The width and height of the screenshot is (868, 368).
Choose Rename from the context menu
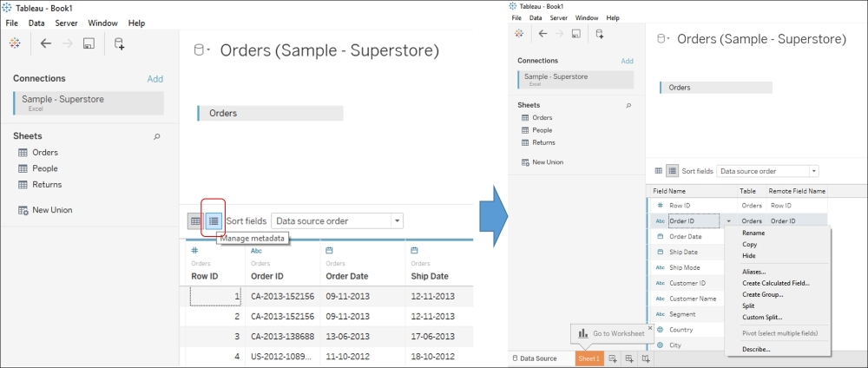(x=753, y=233)
